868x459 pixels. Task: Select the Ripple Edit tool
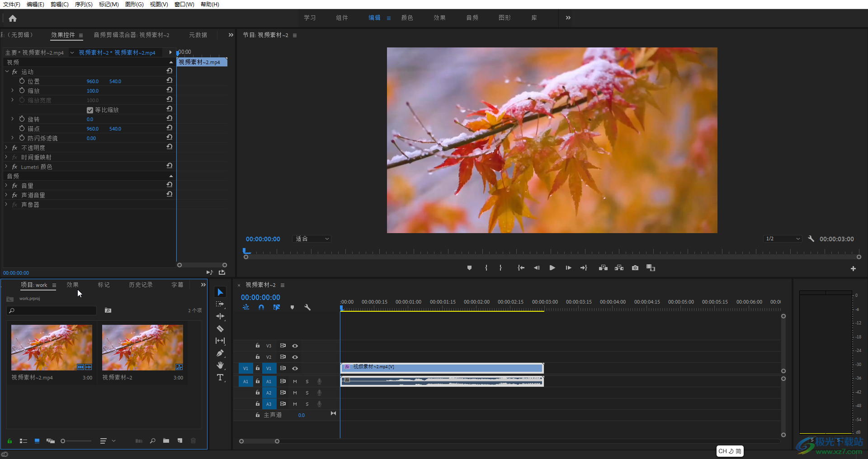point(220,316)
